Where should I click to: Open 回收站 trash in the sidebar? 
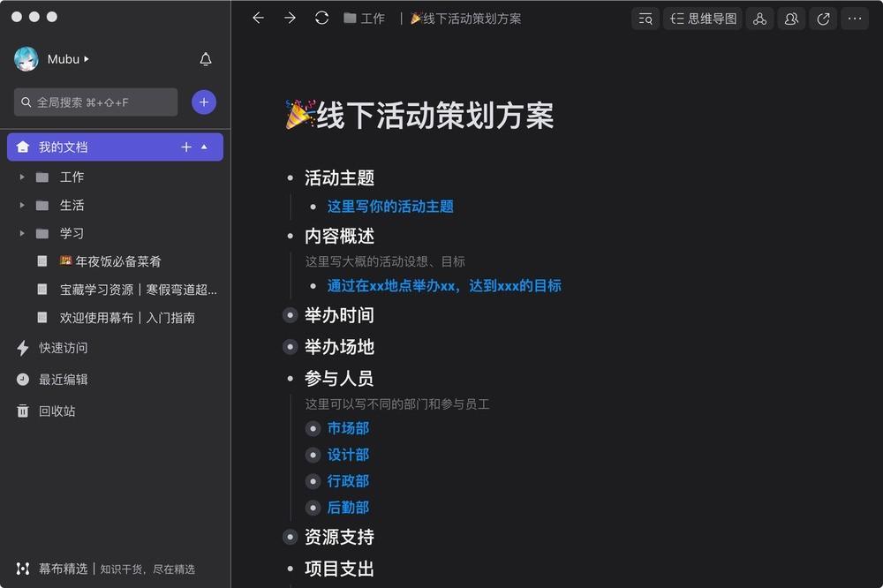(57, 411)
